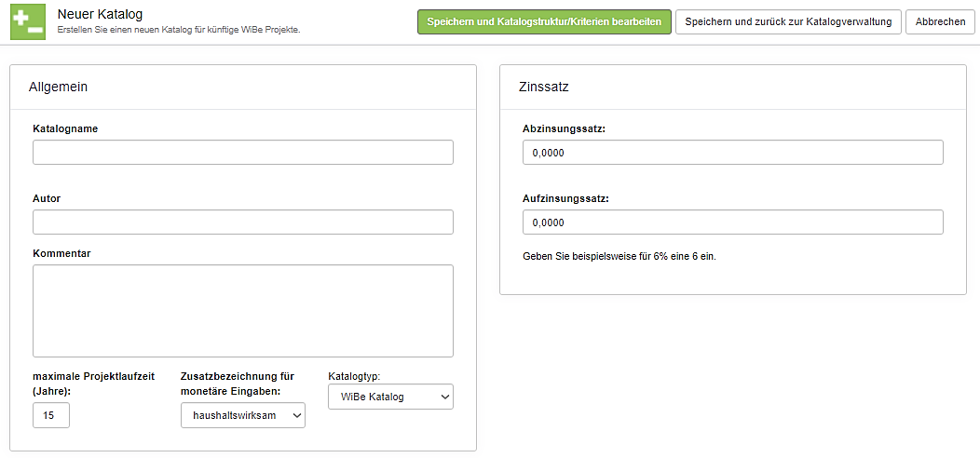Image resolution: width=980 pixels, height=458 pixels.
Task: Select the Kommentar text area
Action: [242, 311]
